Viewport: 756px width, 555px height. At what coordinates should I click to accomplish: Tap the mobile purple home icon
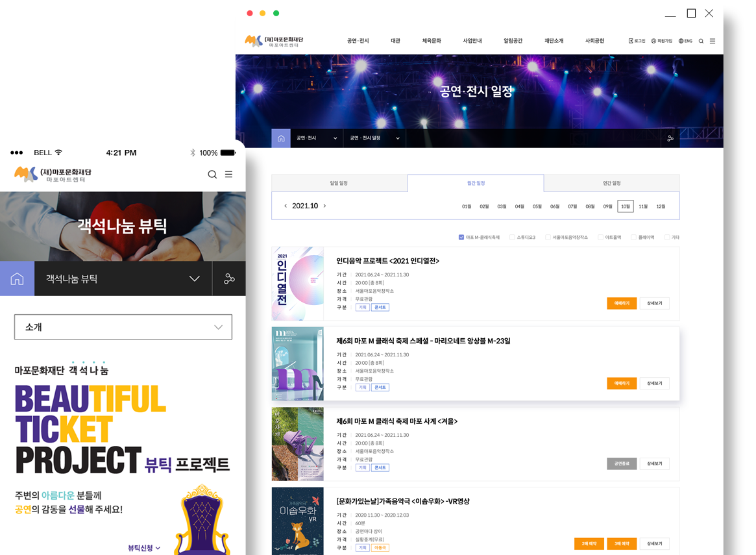(x=18, y=278)
